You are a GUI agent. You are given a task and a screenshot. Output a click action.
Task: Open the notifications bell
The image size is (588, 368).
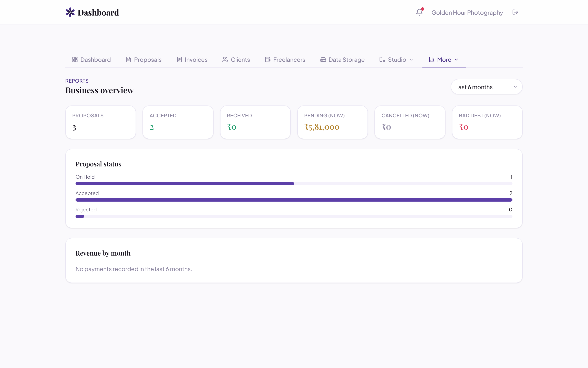[419, 12]
